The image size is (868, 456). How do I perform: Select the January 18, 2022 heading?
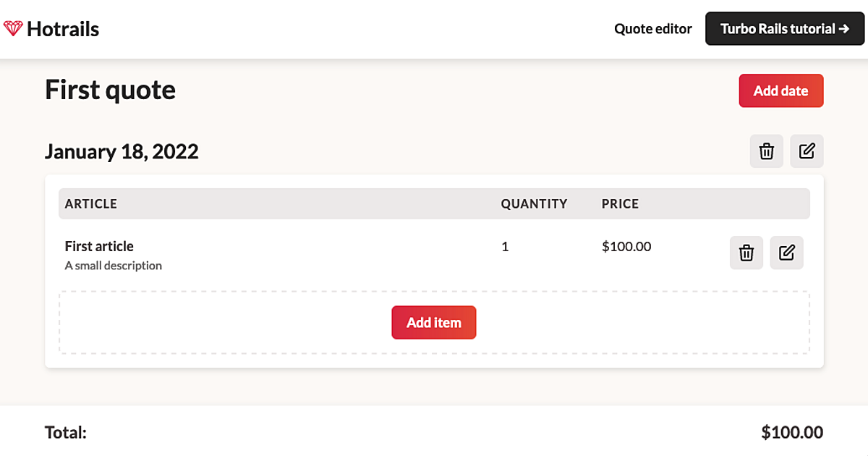pos(122,151)
